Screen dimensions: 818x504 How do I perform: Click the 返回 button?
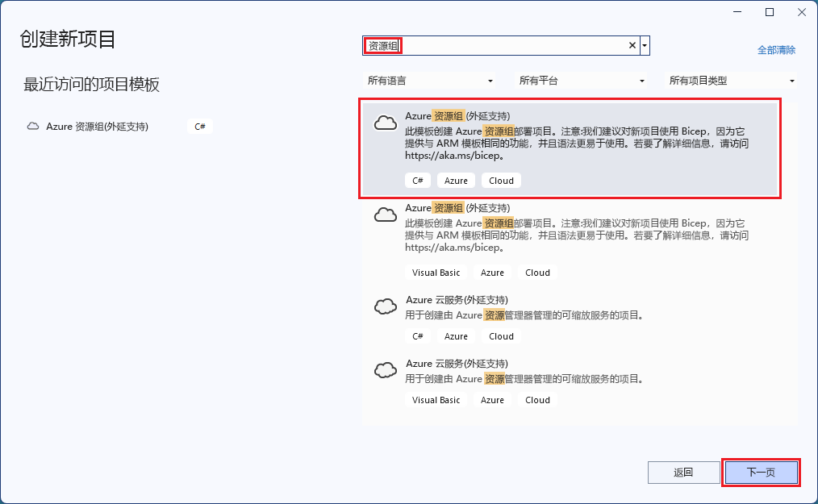(683, 472)
